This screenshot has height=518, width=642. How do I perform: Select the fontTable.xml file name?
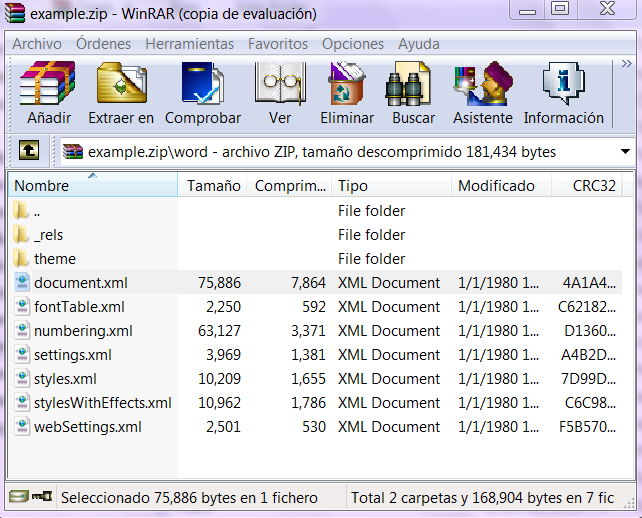click(x=79, y=307)
